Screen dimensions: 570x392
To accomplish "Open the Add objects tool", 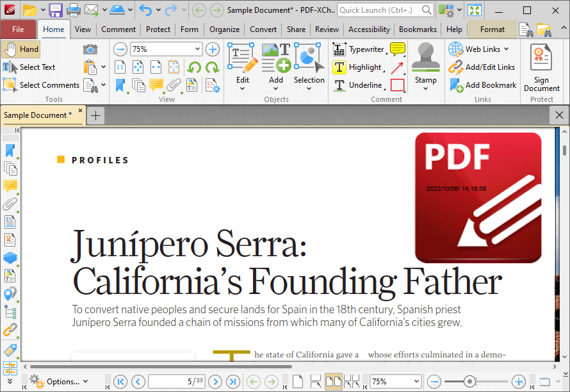I will [x=276, y=67].
